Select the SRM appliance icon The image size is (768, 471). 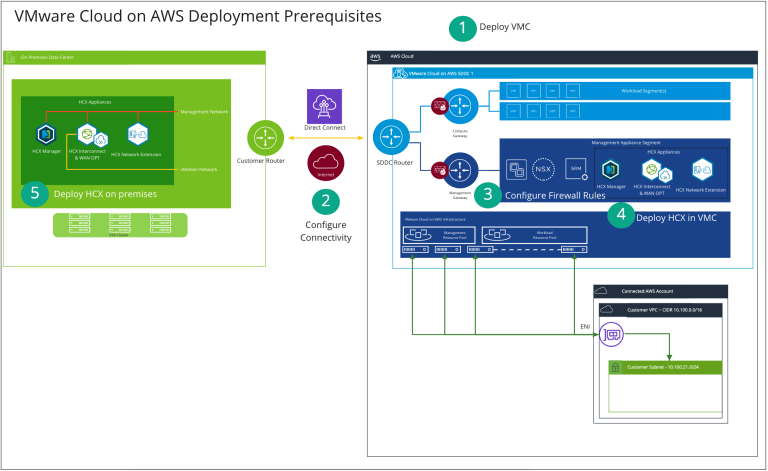(x=576, y=169)
